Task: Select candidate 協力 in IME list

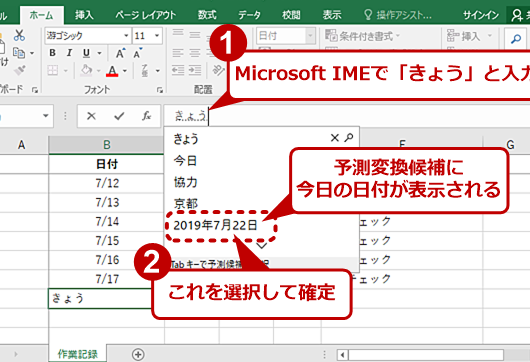Action: (185, 182)
